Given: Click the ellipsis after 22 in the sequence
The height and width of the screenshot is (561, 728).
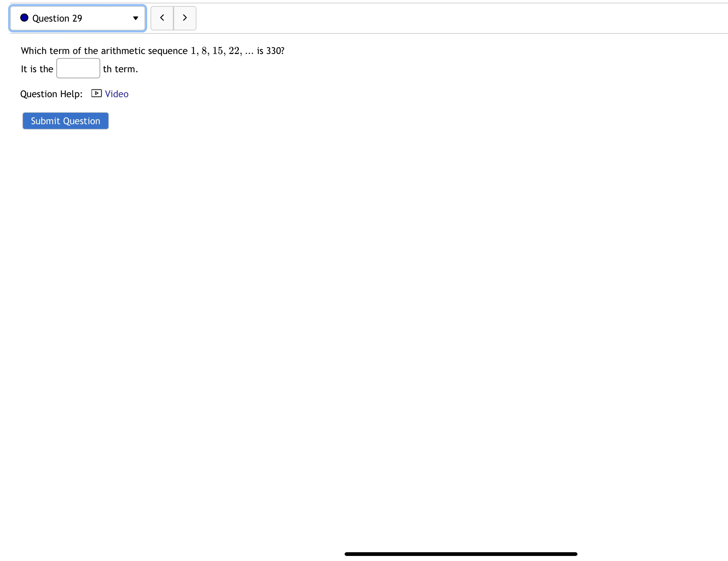Looking at the screenshot, I should [249, 51].
